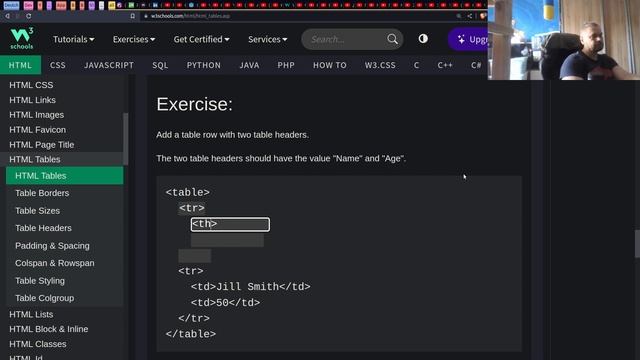
Task: Click the Upgrade button
Action: point(468,39)
